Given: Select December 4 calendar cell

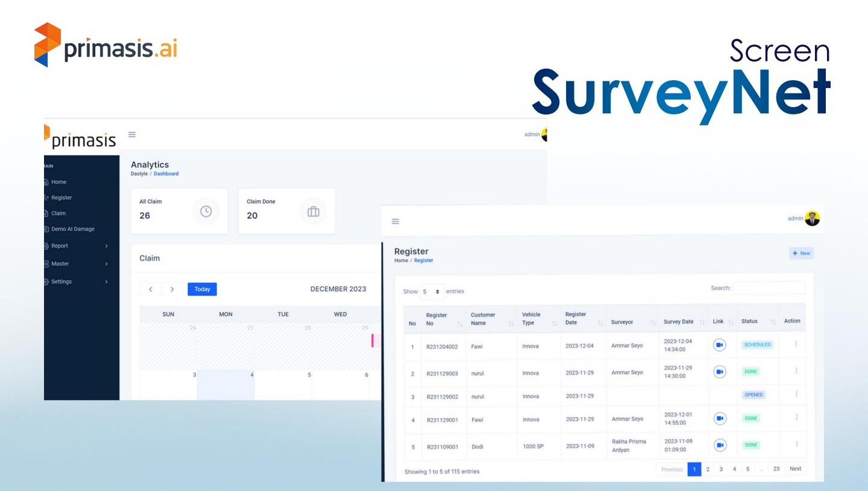Looking at the screenshot, I should point(225,384).
